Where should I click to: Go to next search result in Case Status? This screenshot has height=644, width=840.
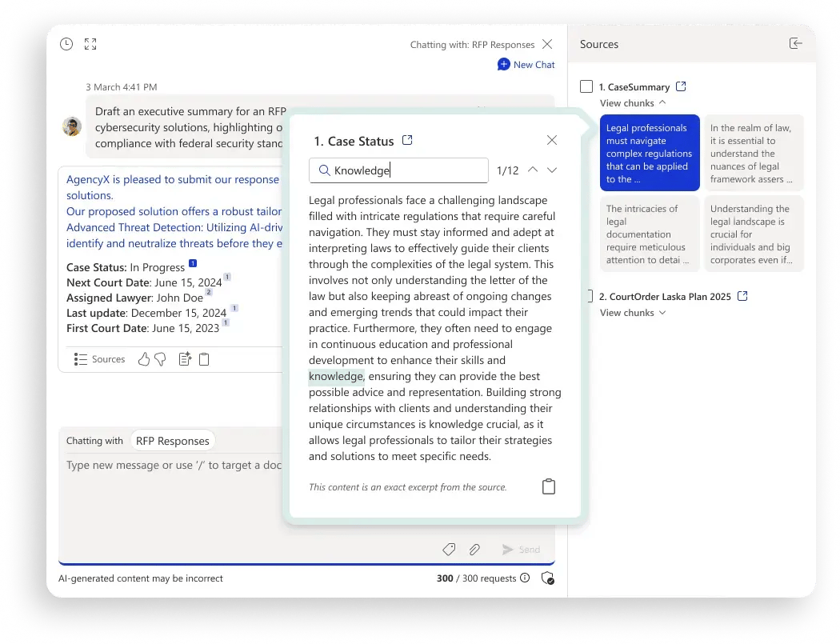(x=552, y=170)
